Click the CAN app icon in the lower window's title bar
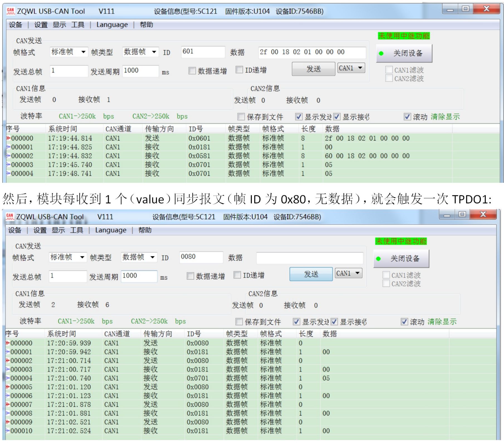Screen dimensions: 504x444 (10, 216)
